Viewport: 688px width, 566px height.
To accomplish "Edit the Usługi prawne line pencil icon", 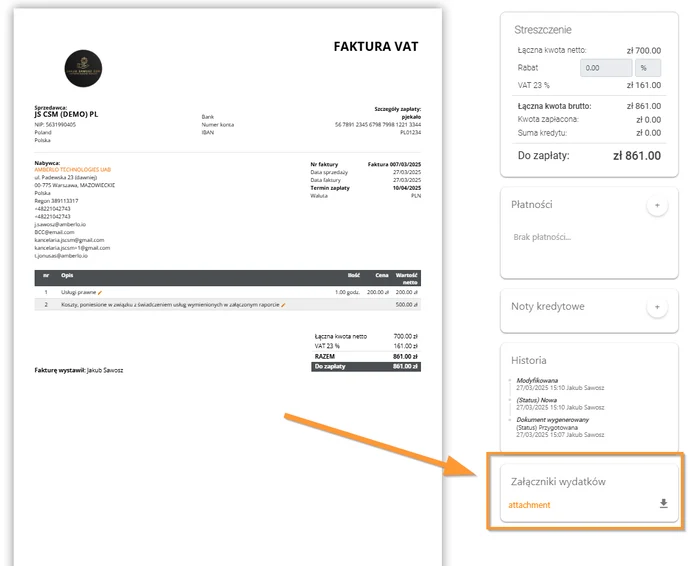I will click(x=100, y=293).
